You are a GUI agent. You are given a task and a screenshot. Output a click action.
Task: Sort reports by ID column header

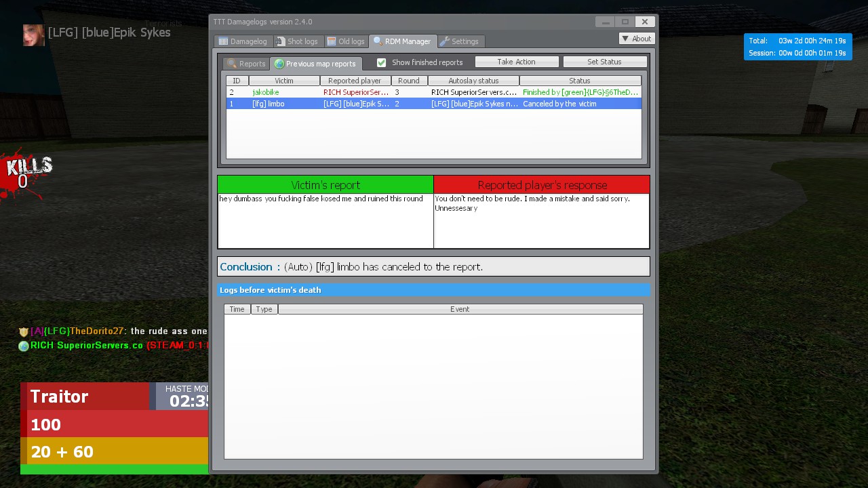point(237,81)
